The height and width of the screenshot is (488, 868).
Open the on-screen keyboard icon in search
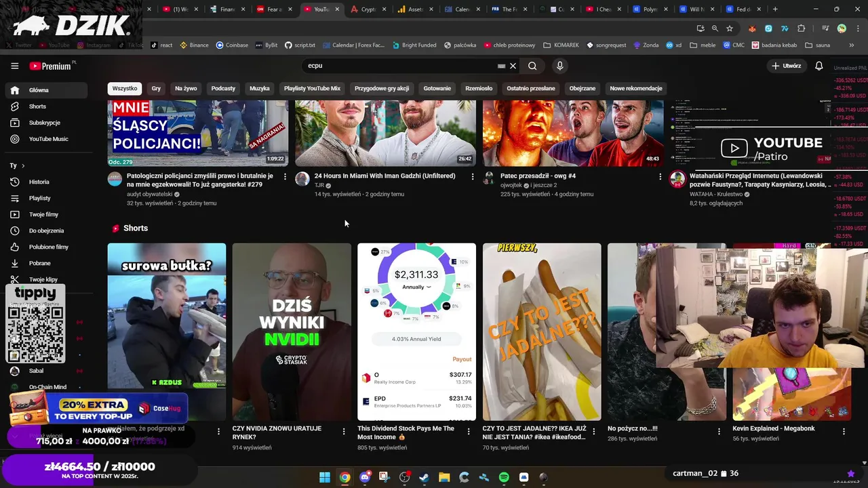[x=502, y=66]
